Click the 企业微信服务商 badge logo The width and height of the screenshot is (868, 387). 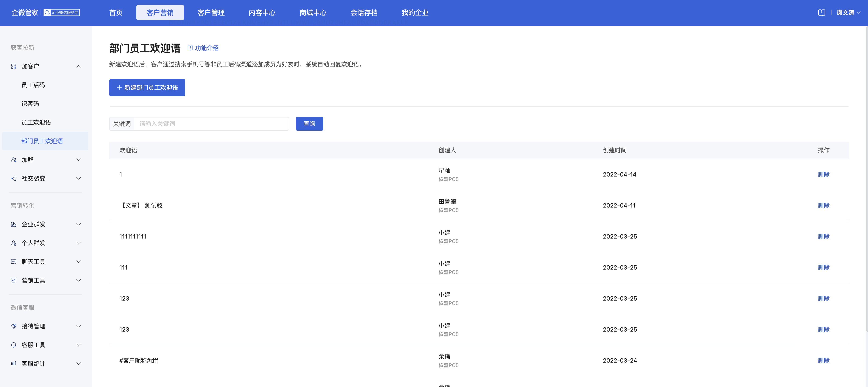[x=62, y=13]
